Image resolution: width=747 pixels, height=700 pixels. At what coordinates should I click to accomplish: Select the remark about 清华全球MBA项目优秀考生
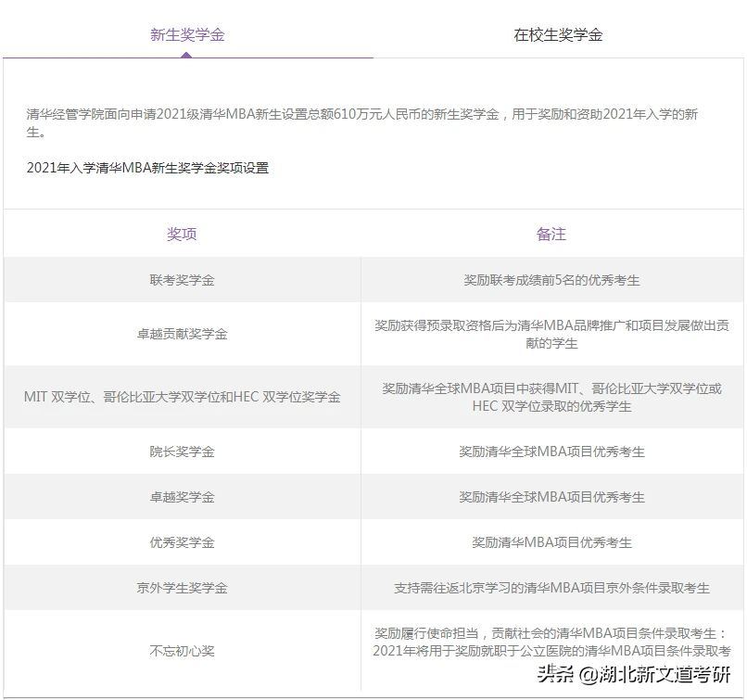(553, 452)
